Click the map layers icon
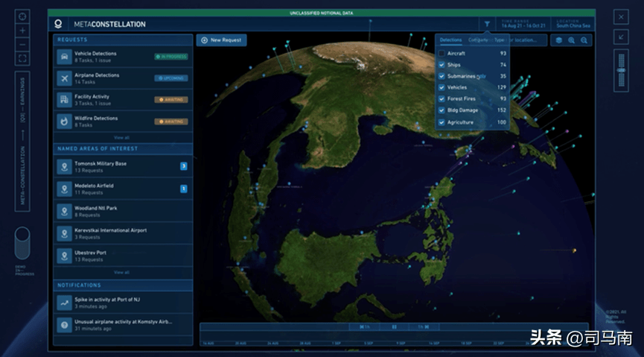 tap(558, 40)
